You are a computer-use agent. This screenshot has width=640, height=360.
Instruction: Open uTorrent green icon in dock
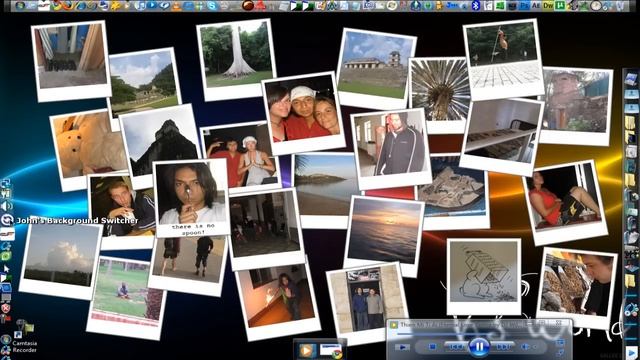[x=560, y=6]
